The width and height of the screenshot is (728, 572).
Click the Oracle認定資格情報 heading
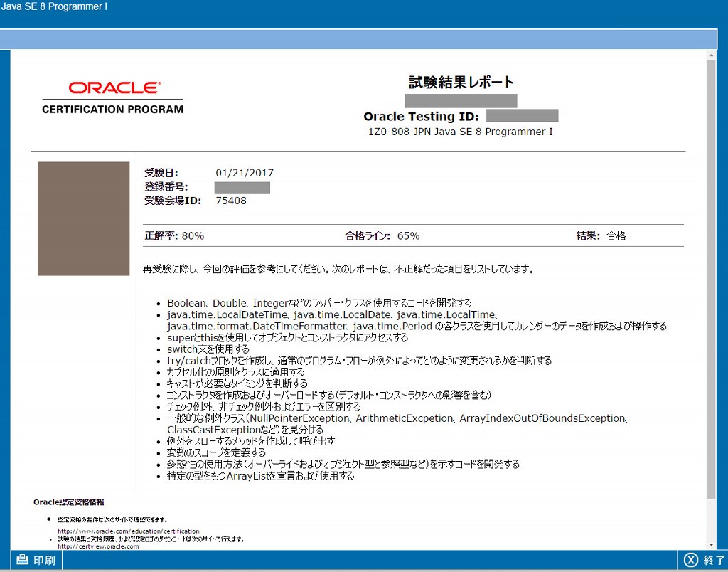point(69,502)
